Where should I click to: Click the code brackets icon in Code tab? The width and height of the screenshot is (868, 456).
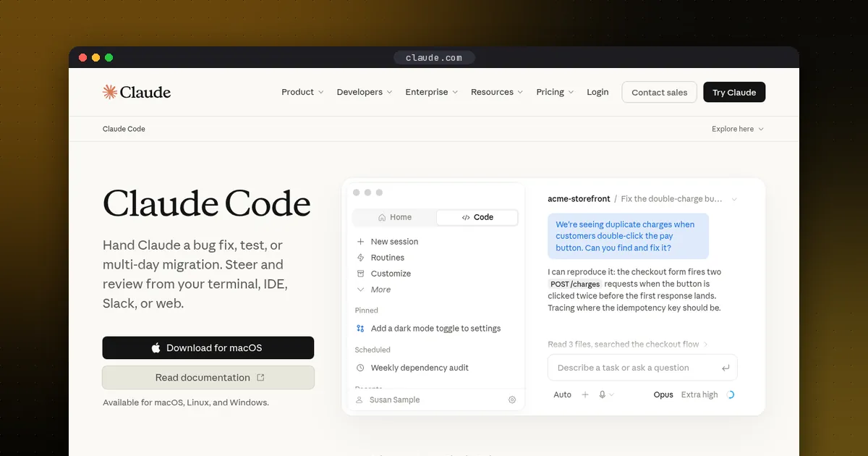click(x=466, y=217)
